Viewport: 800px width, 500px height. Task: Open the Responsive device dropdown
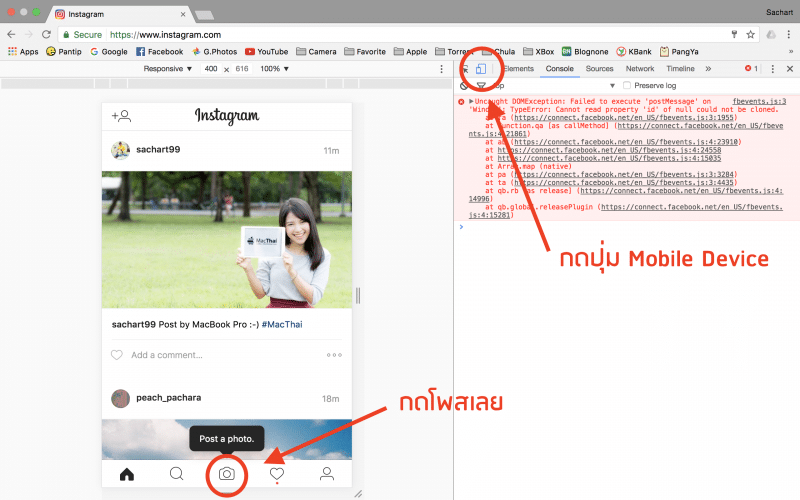[167, 69]
